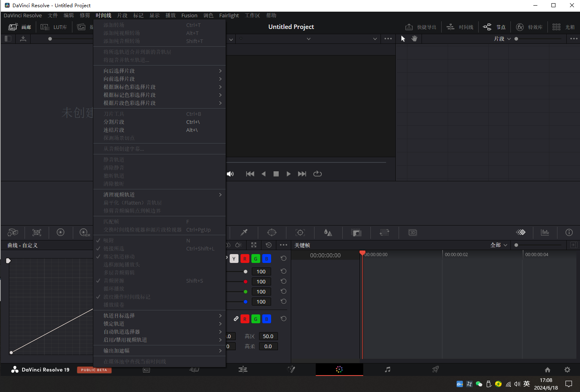Open project settings gear icon
Image resolution: width=580 pixels, height=392 pixels.
click(x=567, y=369)
